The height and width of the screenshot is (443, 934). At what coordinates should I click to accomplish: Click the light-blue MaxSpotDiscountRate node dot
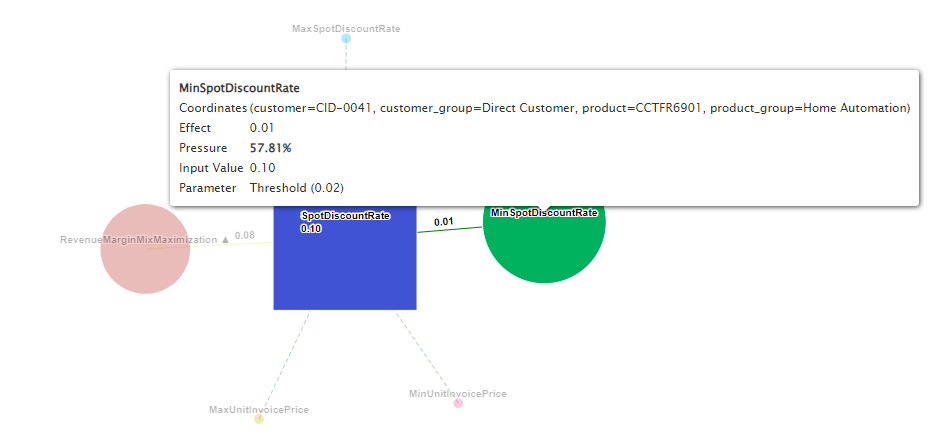click(346, 39)
